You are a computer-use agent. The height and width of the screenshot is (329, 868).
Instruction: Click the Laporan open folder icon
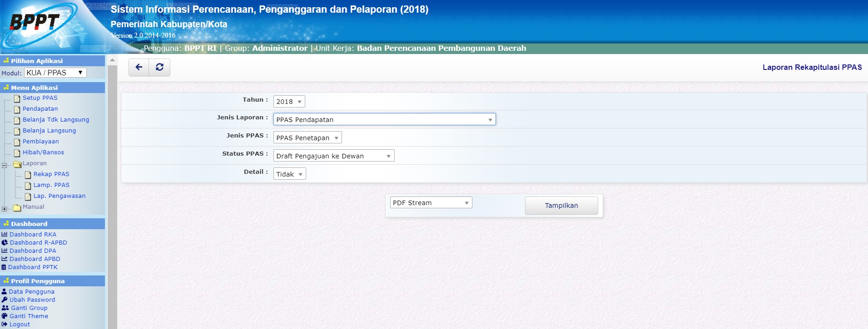coord(17,164)
